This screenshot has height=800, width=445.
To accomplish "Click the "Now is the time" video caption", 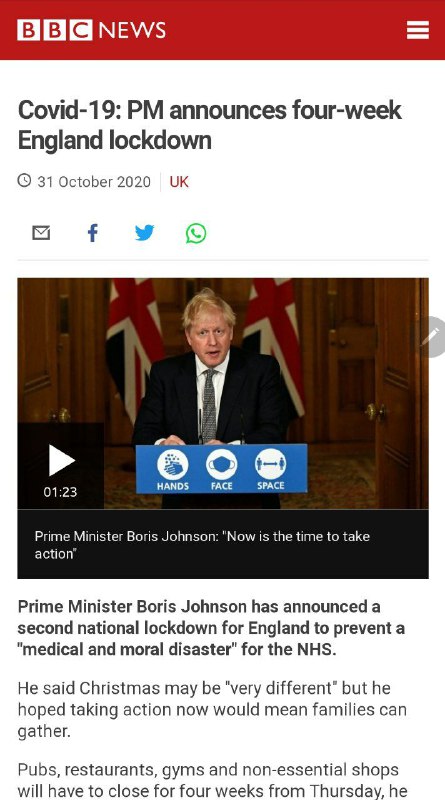I will 202,544.
